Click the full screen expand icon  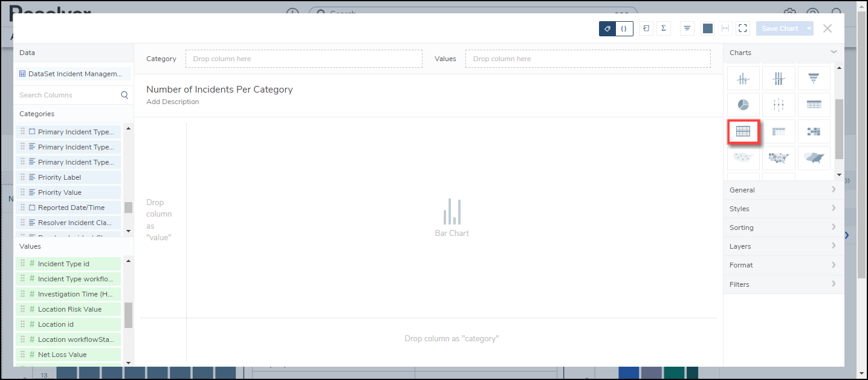[x=743, y=28]
